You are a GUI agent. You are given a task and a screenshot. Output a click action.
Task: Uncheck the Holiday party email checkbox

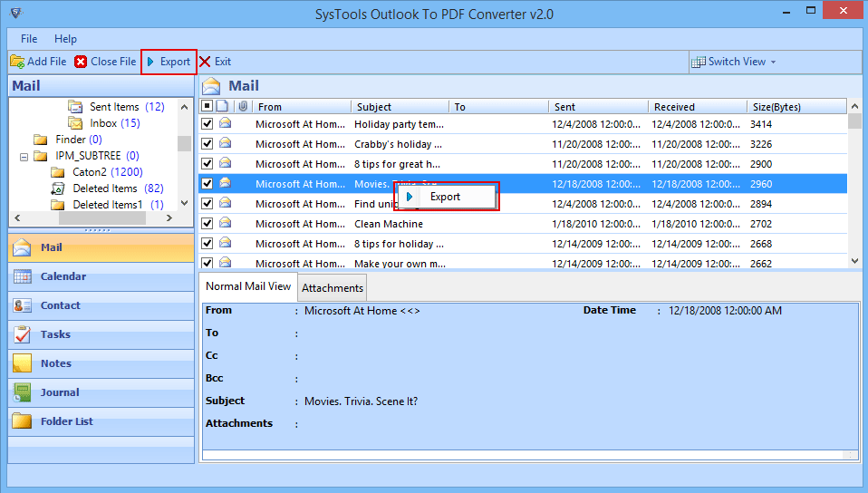(x=207, y=123)
